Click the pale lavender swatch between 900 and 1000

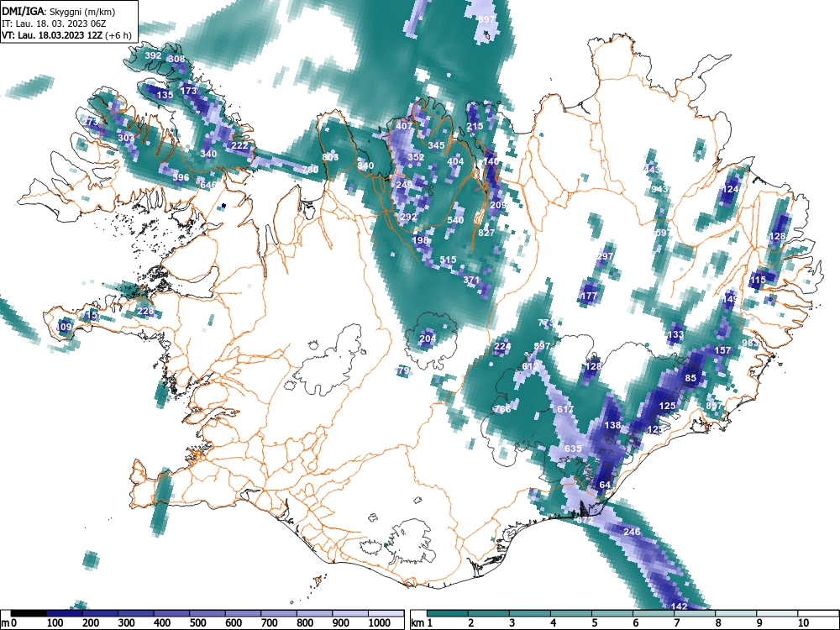pyautogui.click(x=350, y=613)
